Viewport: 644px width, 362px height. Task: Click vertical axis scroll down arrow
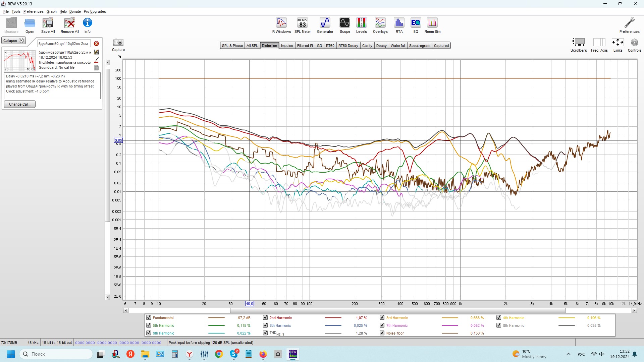tap(107, 297)
